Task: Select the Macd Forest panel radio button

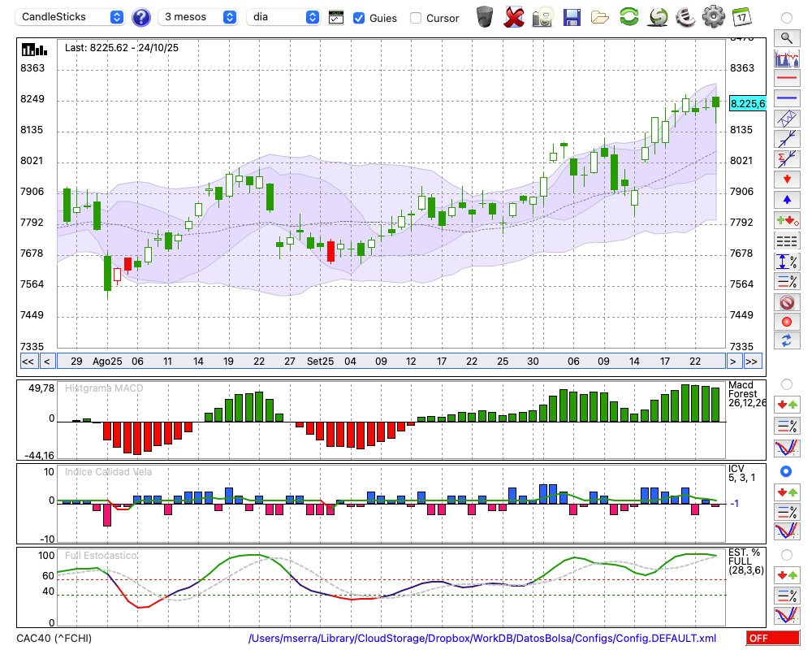Action: coord(787,384)
